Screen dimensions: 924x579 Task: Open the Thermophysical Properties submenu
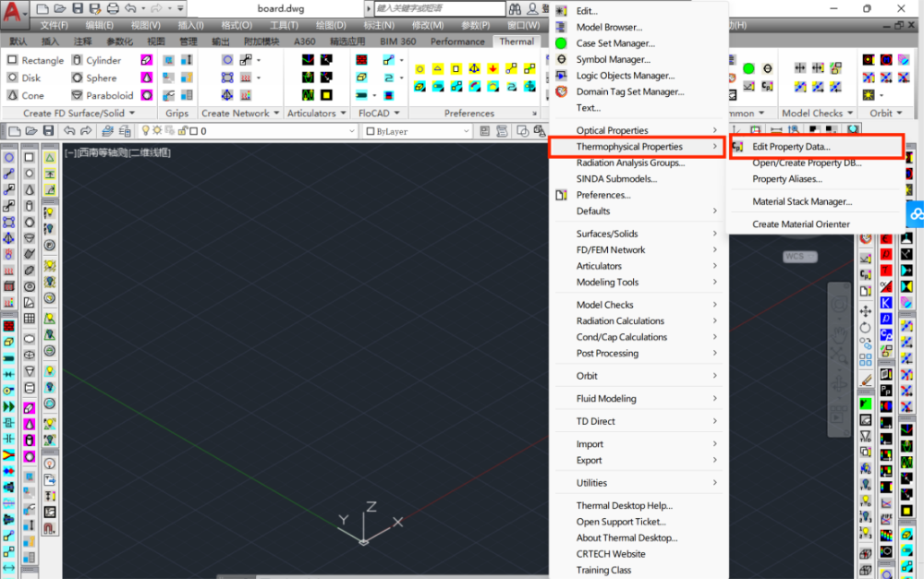pos(637,147)
